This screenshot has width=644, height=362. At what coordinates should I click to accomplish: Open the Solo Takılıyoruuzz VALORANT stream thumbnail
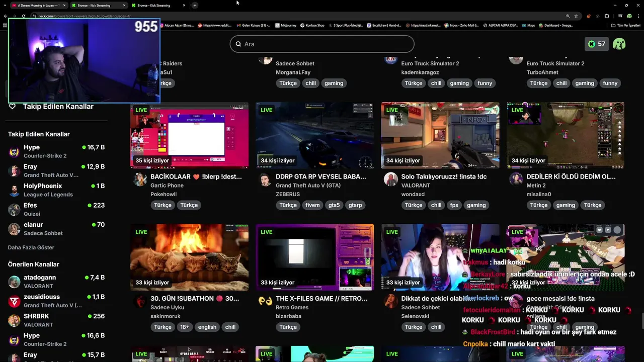[440, 135]
